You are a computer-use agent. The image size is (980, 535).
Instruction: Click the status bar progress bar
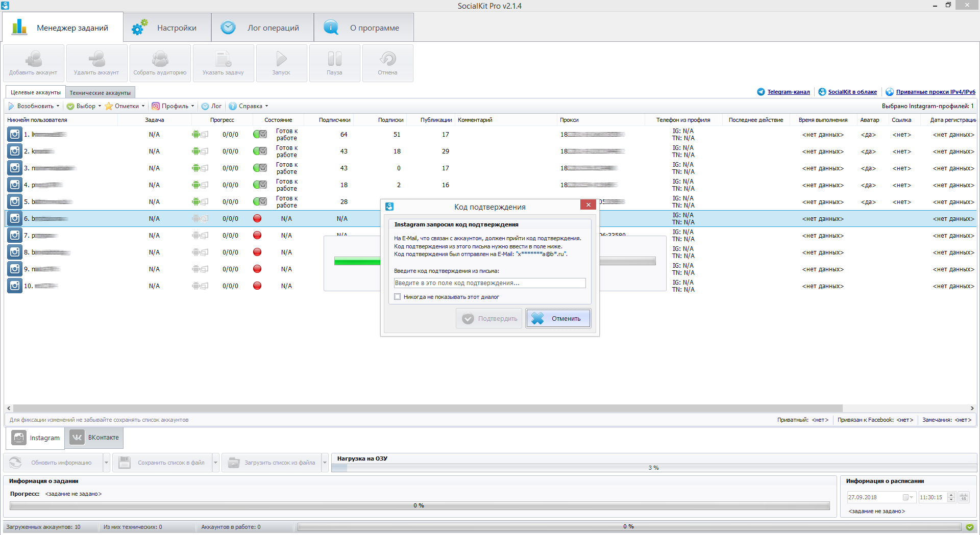coord(629,527)
